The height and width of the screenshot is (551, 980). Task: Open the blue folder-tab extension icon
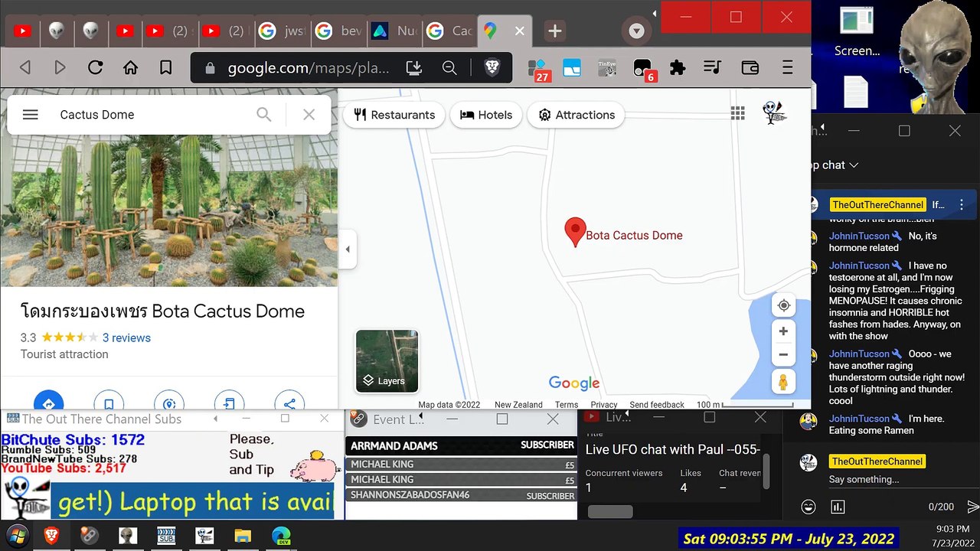572,68
